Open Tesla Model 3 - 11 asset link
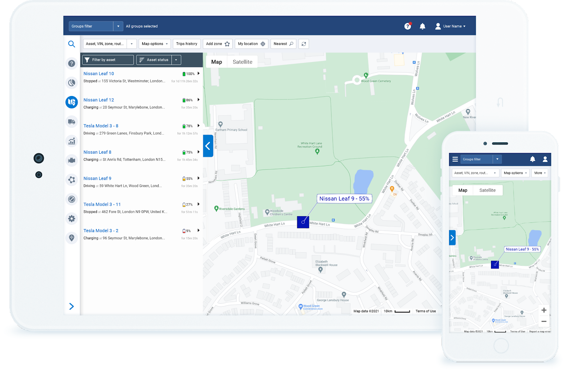The height and width of the screenshot is (371, 588). click(102, 204)
